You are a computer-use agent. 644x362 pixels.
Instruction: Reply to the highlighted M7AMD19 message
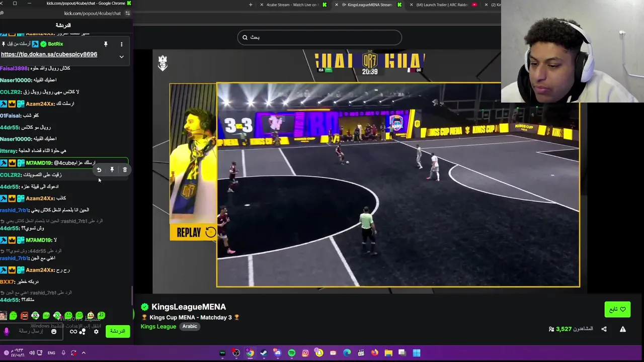pyautogui.click(x=99, y=170)
